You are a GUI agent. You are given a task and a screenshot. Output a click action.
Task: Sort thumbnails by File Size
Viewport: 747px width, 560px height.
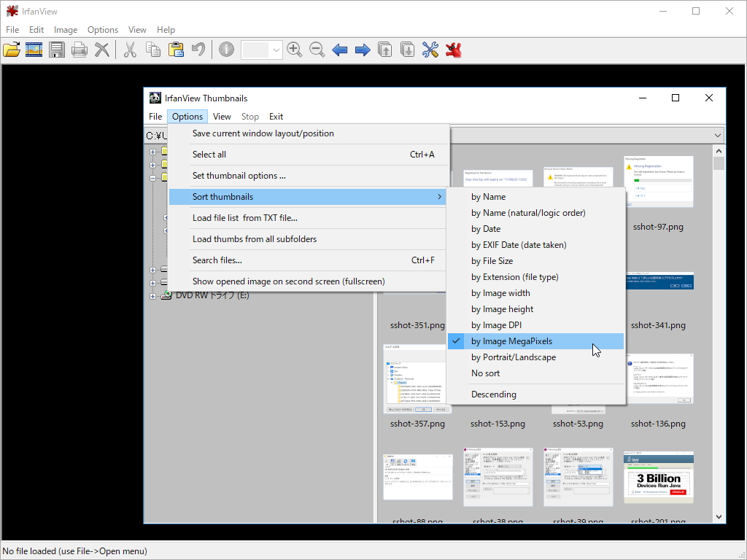click(x=536, y=261)
